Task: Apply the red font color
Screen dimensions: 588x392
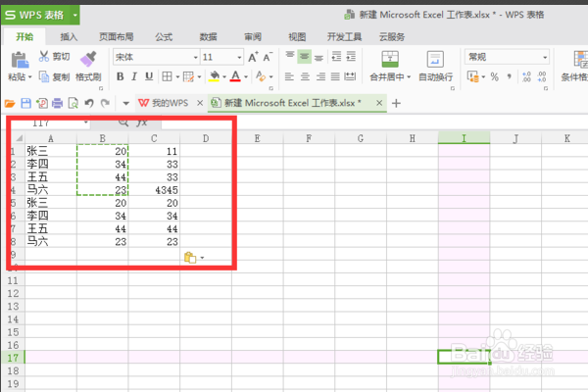Action: [x=235, y=76]
